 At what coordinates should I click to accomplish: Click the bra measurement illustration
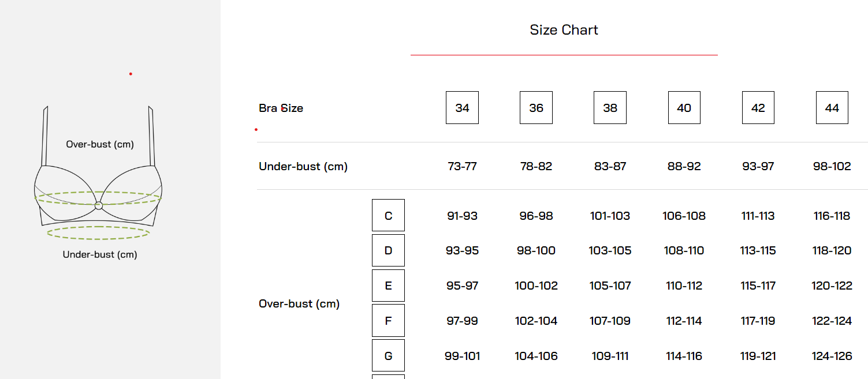(98, 185)
